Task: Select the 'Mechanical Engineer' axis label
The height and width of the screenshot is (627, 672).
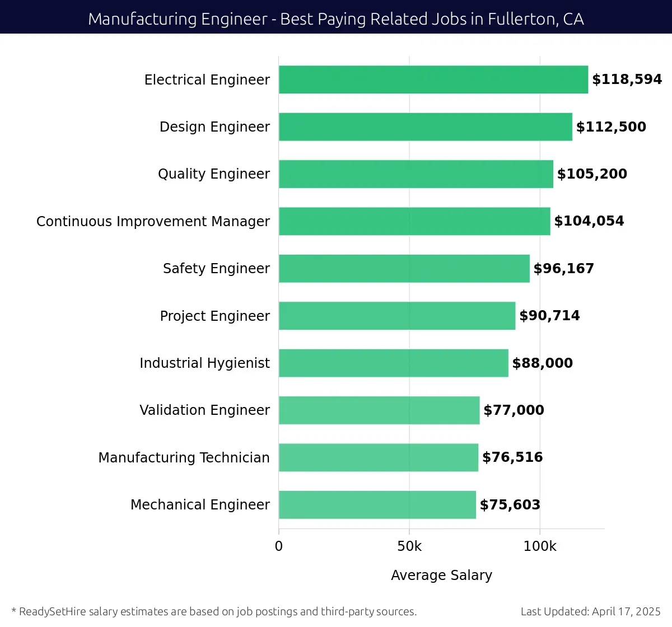Action: (200, 505)
